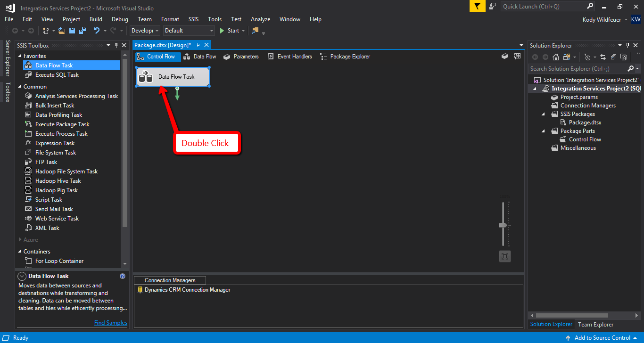Pin the SSIS Toolbox panel
This screenshot has width=644, height=343.
(116, 46)
